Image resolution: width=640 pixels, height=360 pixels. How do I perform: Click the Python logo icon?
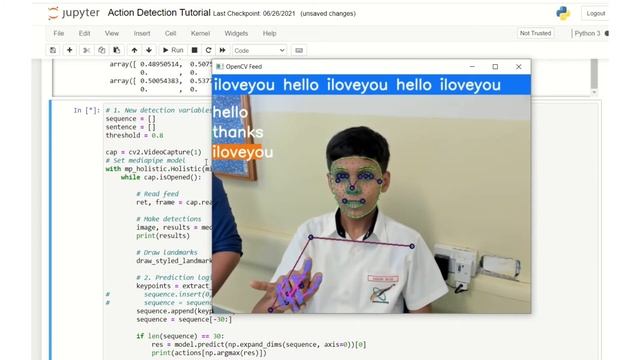[x=563, y=13]
